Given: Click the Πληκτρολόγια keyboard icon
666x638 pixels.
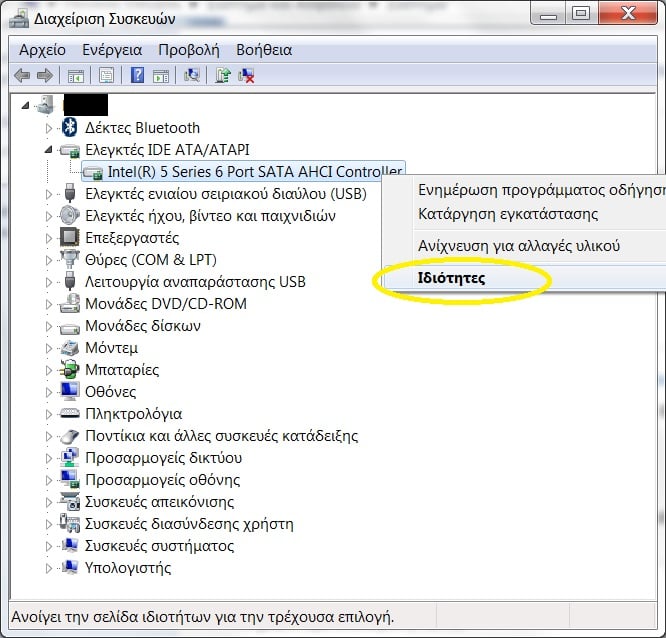Looking at the screenshot, I should tap(70, 413).
